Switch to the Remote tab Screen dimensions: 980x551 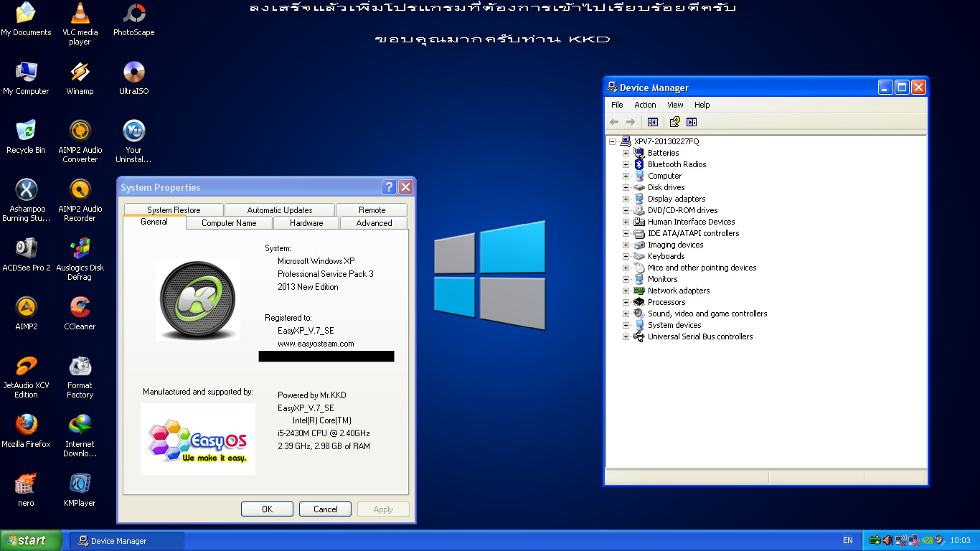[372, 210]
